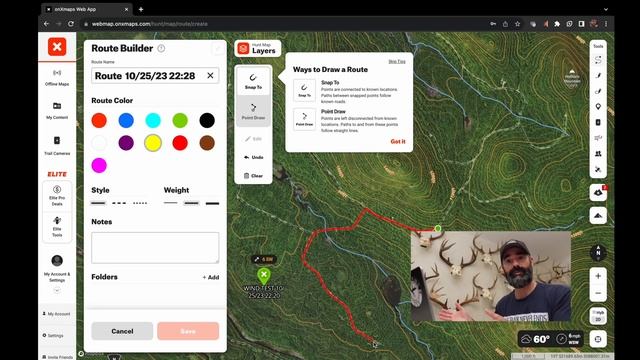Reset map orientation with North compass
This screenshot has height=360, width=640.
point(598,252)
